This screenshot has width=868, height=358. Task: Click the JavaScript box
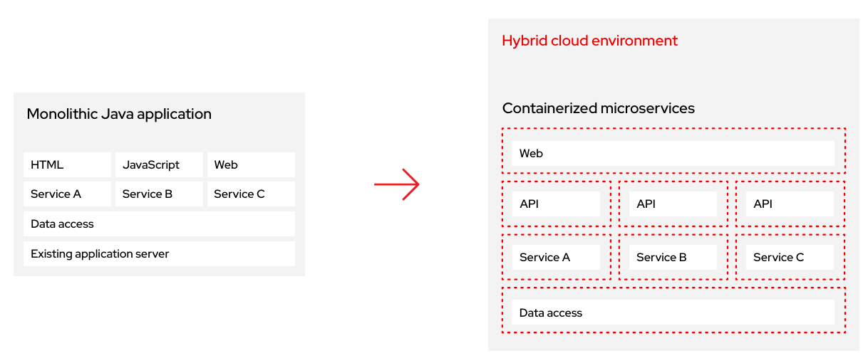pyautogui.click(x=159, y=164)
